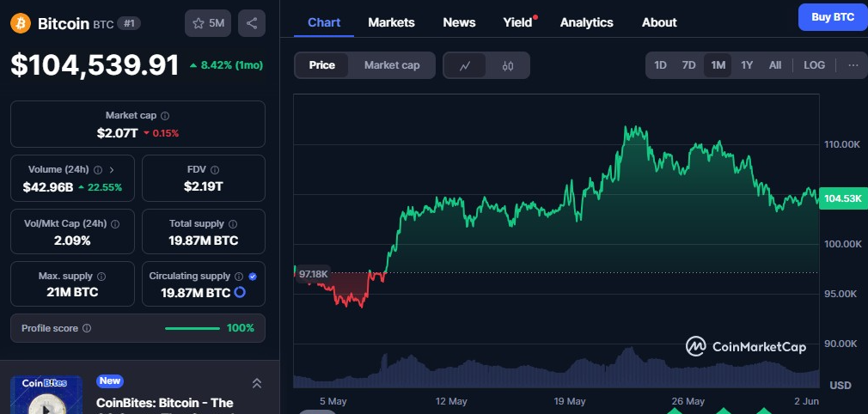This screenshot has width=868, height=414.
Task: Click the info icon beside Vol/Mkt Cap (24h)
Action: [x=115, y=224]
